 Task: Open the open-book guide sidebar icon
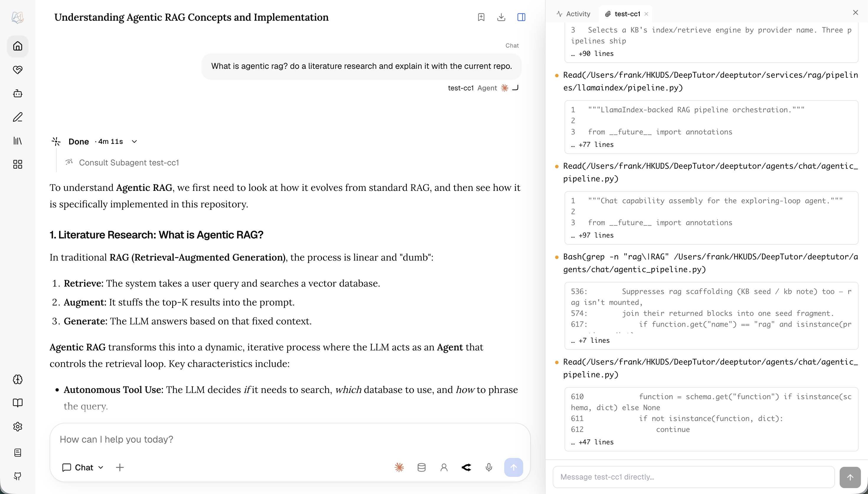point(18,403)
